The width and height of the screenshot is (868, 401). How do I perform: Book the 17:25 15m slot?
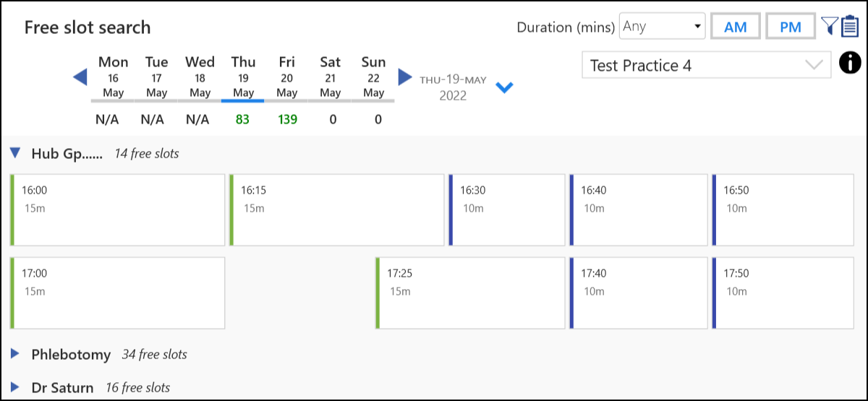[470, 293]
